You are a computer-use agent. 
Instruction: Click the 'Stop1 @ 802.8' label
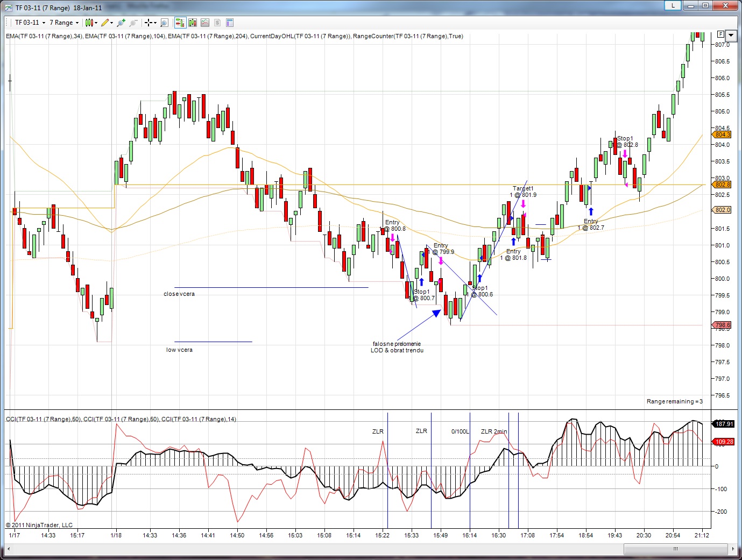(x=626, y=141)
